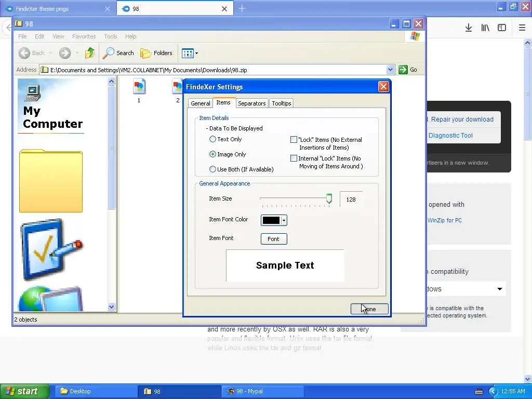The image size is (532, 399).
Task: Enable Internal "Lock" Items checkbox
Action: 294,158
